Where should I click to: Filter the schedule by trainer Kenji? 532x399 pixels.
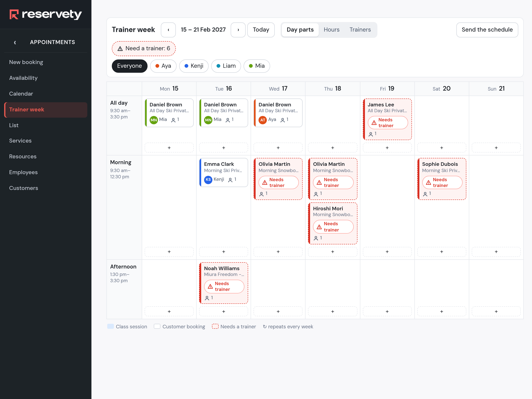[x=194, y=66]
